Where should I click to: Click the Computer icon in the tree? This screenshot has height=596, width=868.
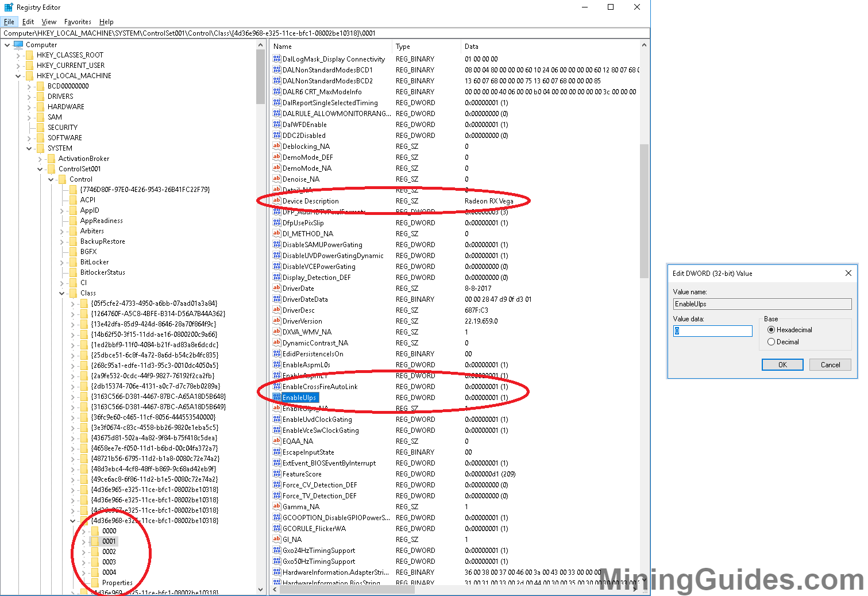[x=18, y=44]
